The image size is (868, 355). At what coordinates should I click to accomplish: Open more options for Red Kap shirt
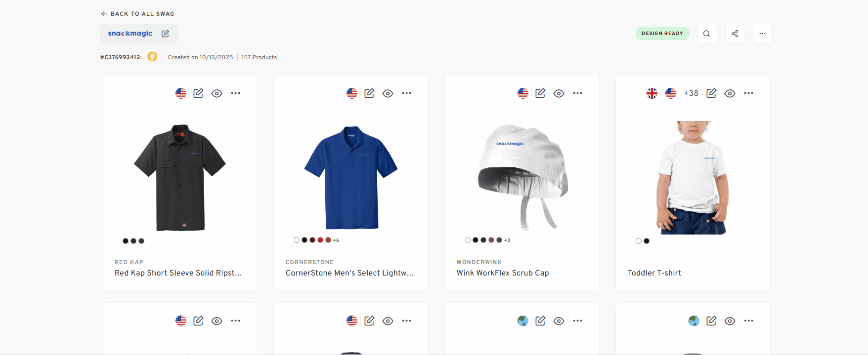235,93
